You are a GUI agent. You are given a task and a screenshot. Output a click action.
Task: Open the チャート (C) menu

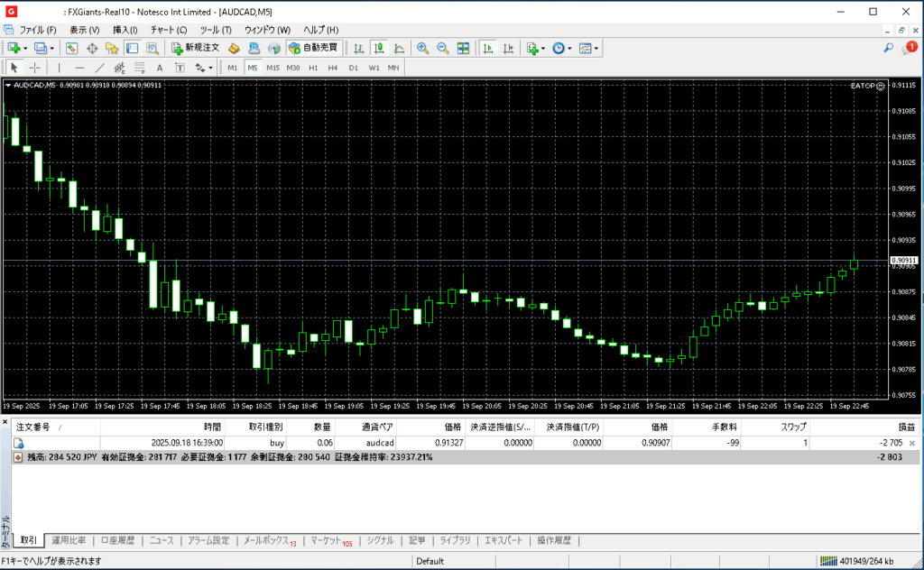(169, 30)
